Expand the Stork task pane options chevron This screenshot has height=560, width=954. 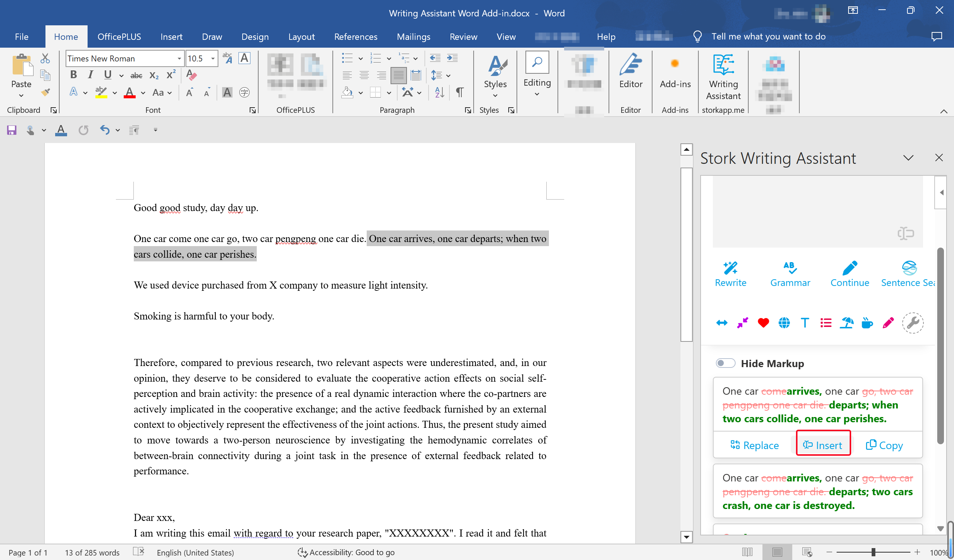908,158
